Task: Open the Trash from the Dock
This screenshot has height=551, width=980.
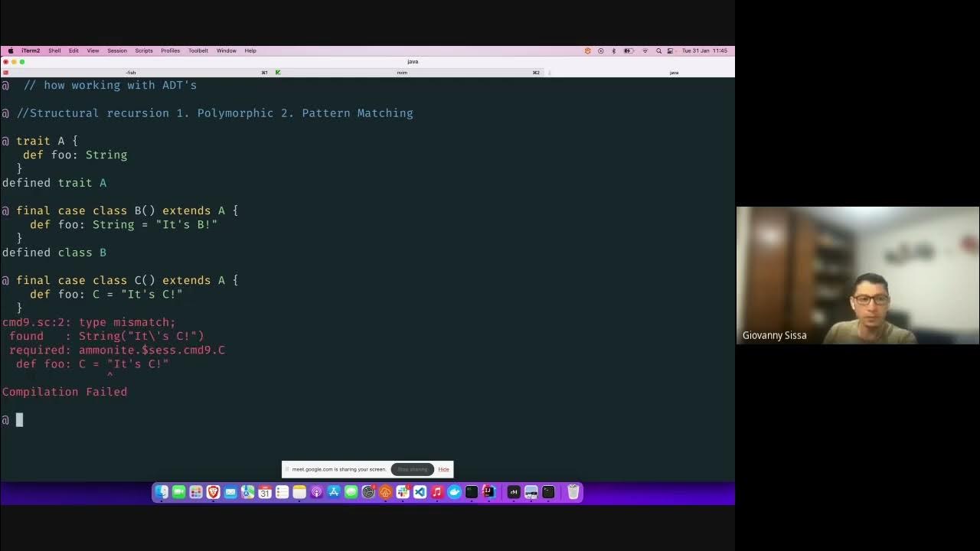Action: coord(573,492)
